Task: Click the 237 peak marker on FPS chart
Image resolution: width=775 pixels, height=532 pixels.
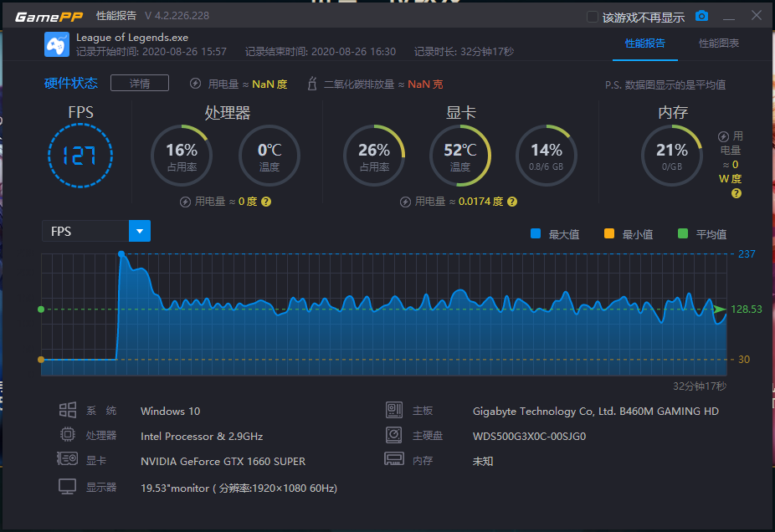Action: (x=121, y=254)
